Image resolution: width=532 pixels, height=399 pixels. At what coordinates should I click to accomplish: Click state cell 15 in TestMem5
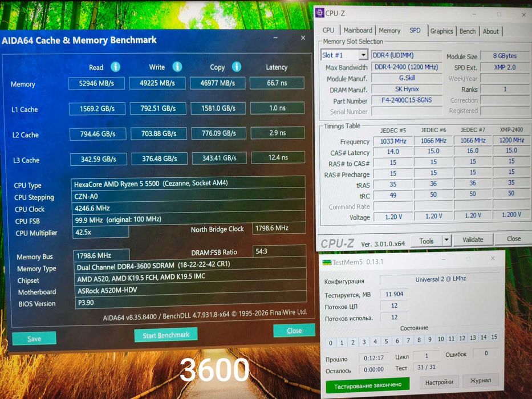494,337
